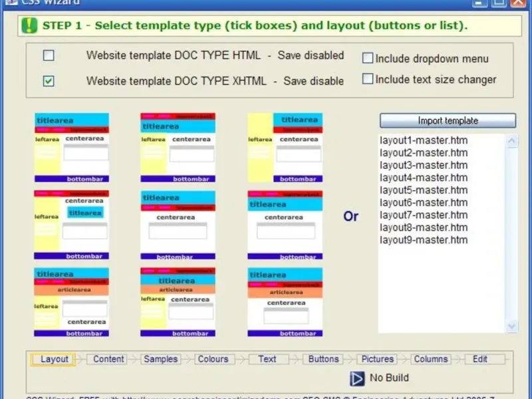532x399 pixels.
Task: Select layout1-master.htm in the list
Action: click(x=424, y=140)
